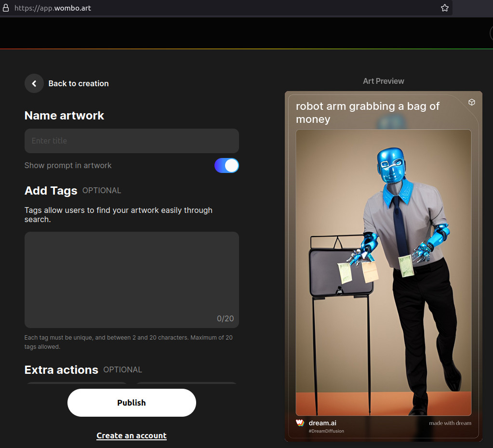Open the Create an account link
Image resolution: width=493 pixels, height=448 pixels.
(132, 435)
